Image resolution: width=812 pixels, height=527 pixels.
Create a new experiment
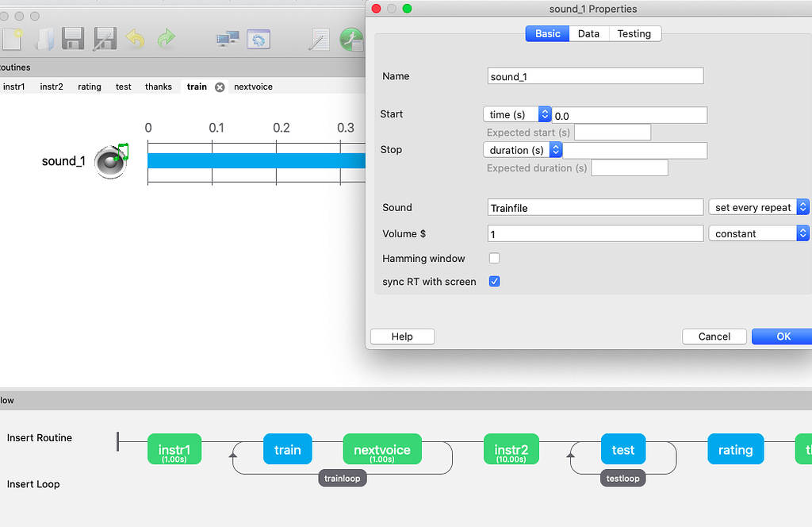[x=11, y=39]
